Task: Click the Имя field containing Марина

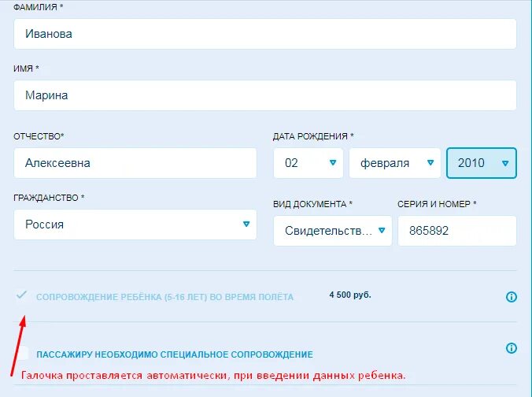Action: click(265, 95)
